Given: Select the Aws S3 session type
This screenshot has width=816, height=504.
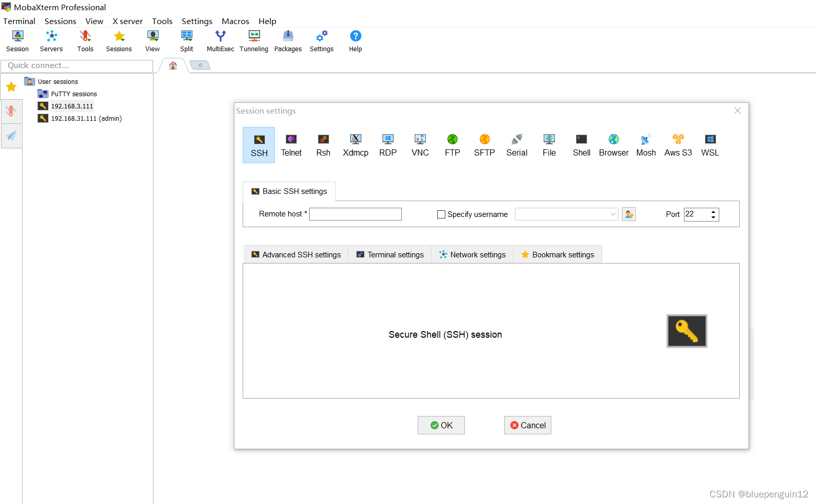Looking at the screenshot, I should [x=678, y=145].
